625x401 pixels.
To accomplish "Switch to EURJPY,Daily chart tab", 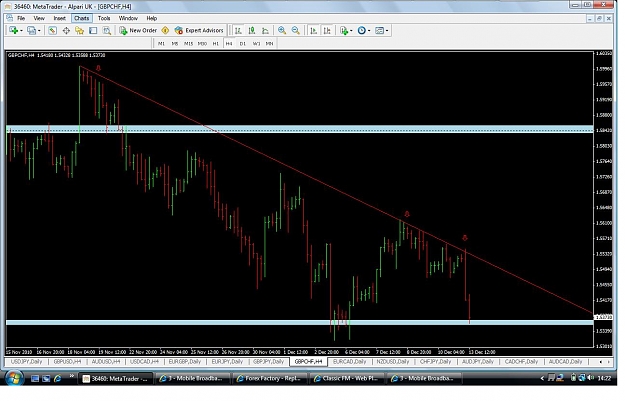I will (x=227, y=362).
